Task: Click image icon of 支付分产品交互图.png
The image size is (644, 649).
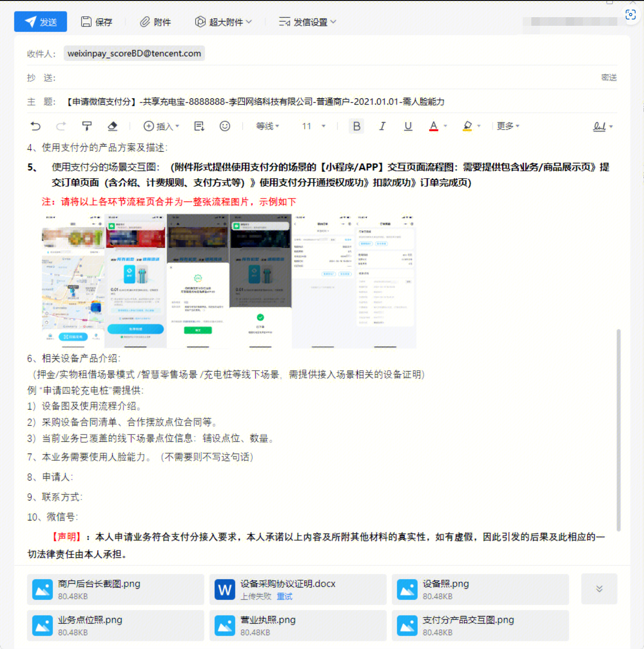Action: tap(407, 626)
